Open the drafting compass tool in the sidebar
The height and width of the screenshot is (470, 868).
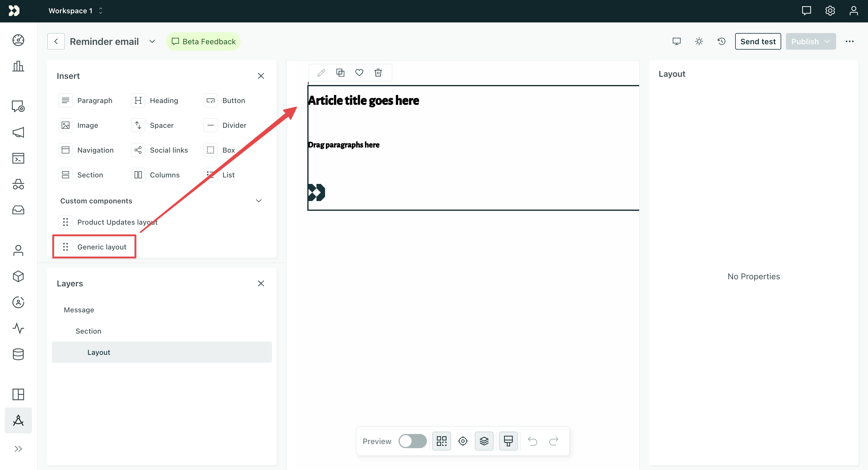18,420
